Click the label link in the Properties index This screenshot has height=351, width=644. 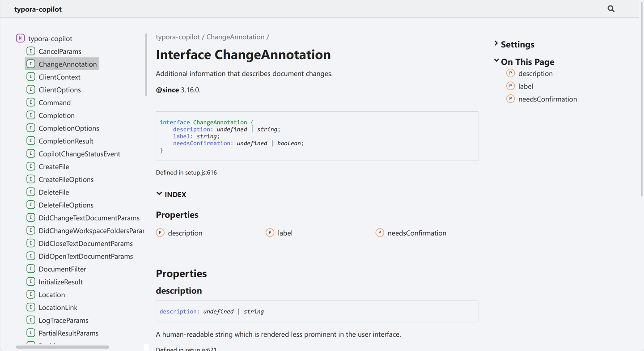pyautogui.click(x=286, y=233)
